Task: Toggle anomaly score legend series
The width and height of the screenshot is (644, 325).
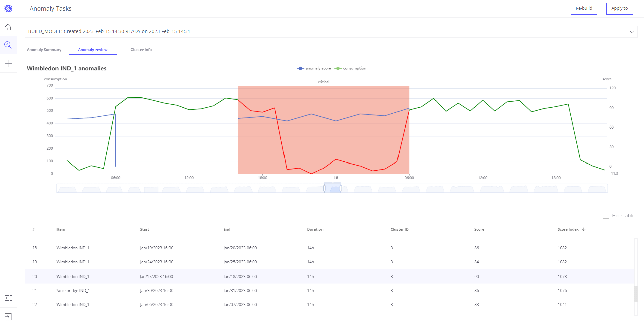Action: point(314,68)
